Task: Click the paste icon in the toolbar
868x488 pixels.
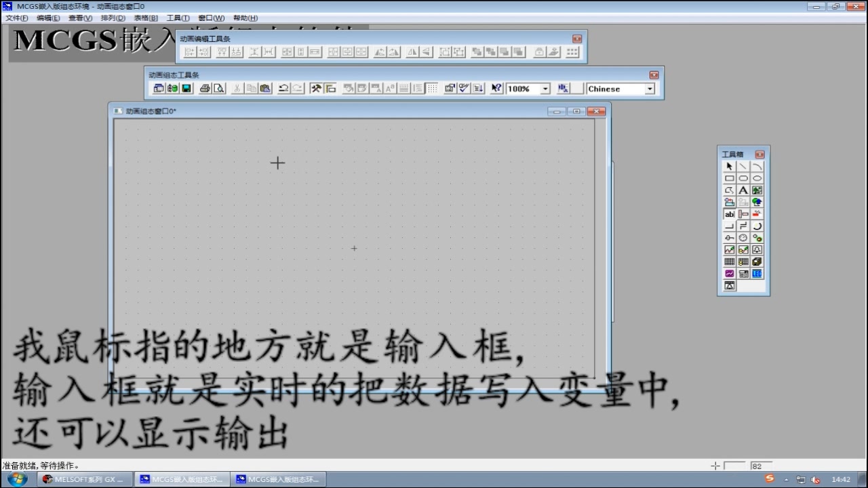Action: coord(265,88)
